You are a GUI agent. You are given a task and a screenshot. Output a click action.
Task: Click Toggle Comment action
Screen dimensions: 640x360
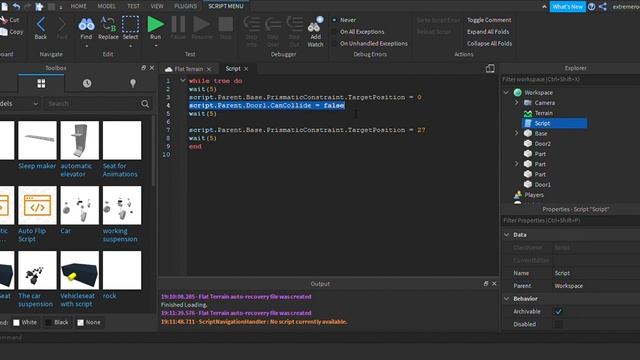[x=489, y=20]
